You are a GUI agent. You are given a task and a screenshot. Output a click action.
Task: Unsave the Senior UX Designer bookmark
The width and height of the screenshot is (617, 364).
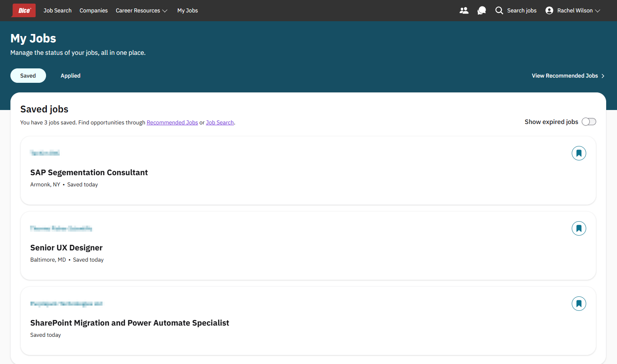tap(579, 228)
